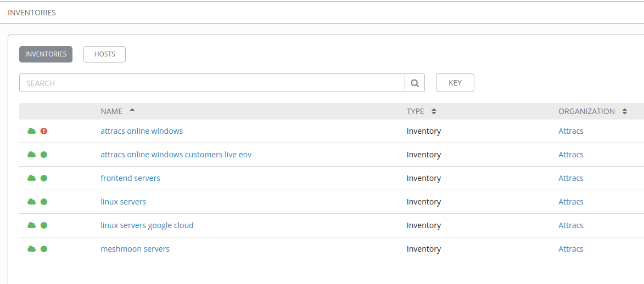This screenshot has height=284, width=644.
Task: Click cloud icon for customers live env inventory
Action: 32,155
